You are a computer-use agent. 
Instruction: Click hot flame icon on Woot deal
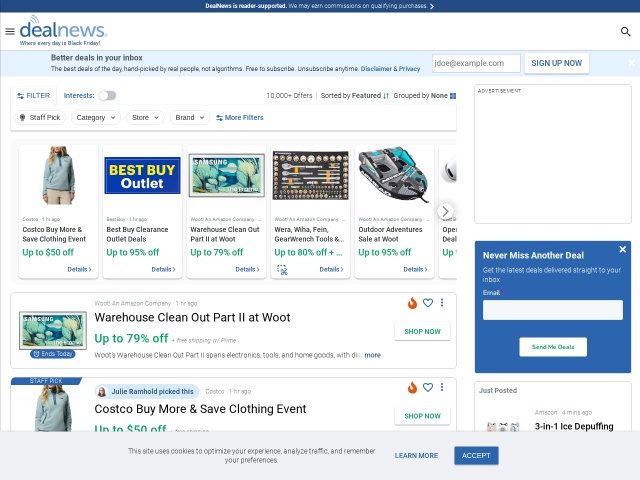click(412, 303)
